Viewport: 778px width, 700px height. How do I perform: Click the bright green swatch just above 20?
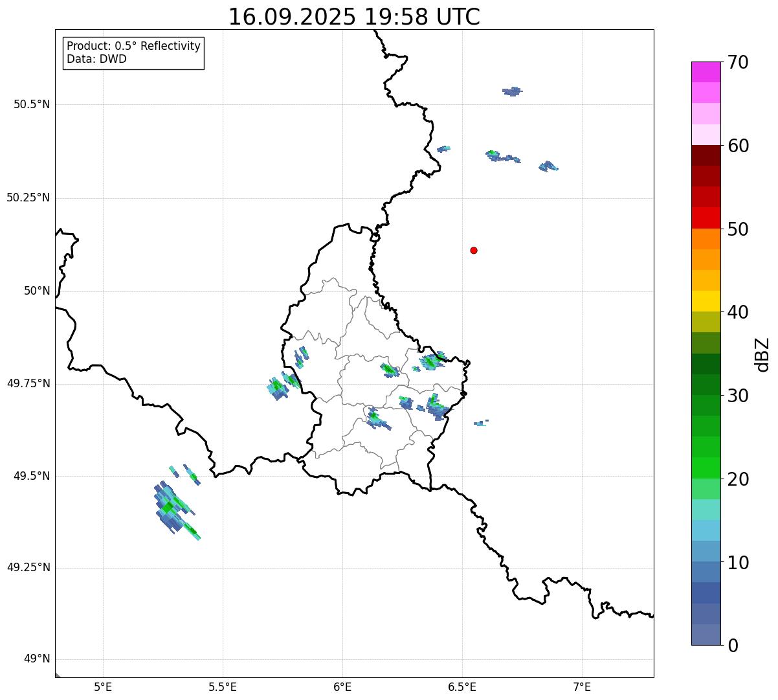706,468
